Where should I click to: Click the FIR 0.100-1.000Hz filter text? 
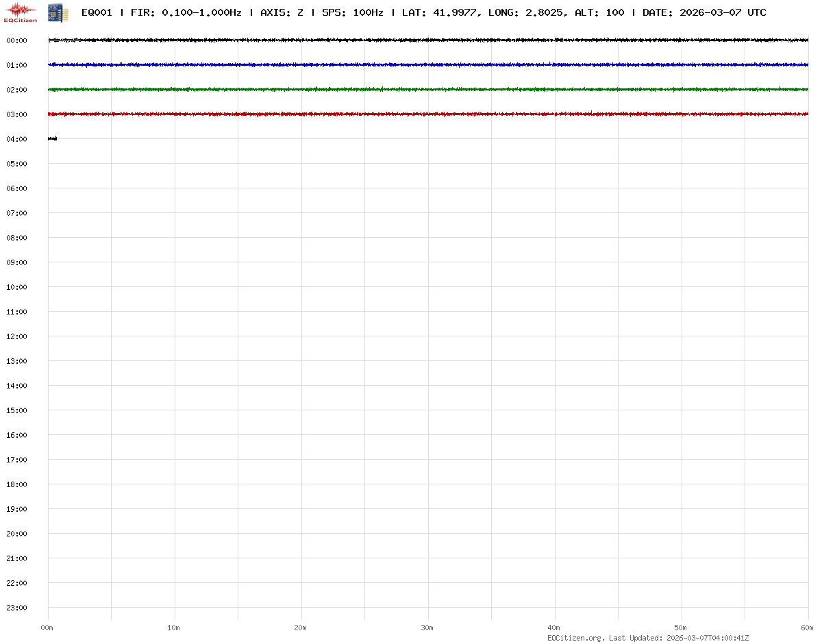(x=186, y=12)
